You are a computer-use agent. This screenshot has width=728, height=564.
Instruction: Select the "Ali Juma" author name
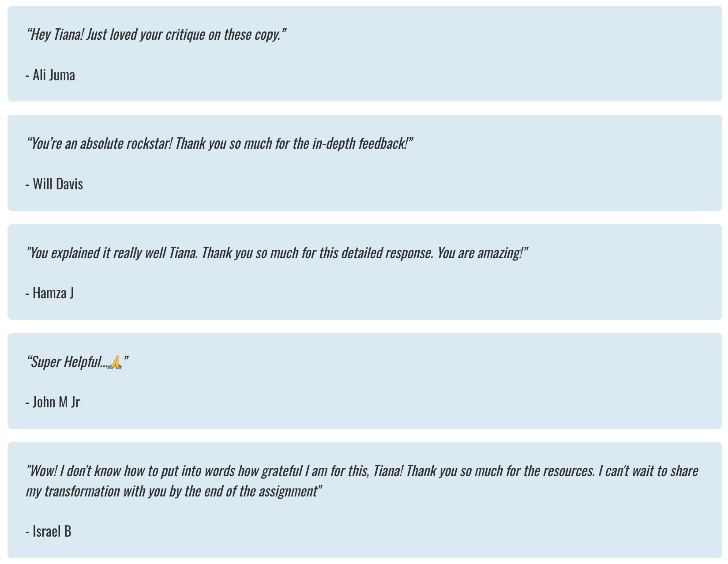54,75
